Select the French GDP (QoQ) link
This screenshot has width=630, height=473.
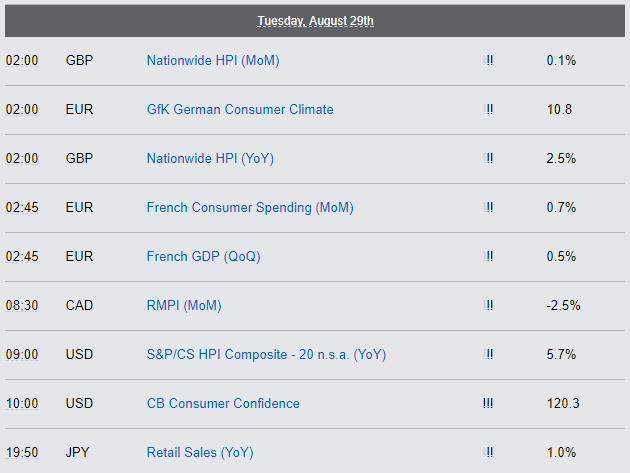point(203,257)
